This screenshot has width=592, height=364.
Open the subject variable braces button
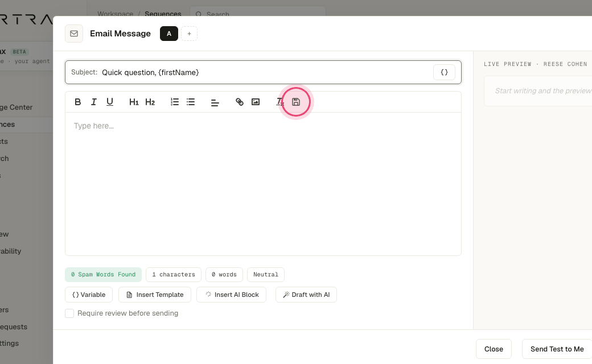pos(444,72)
